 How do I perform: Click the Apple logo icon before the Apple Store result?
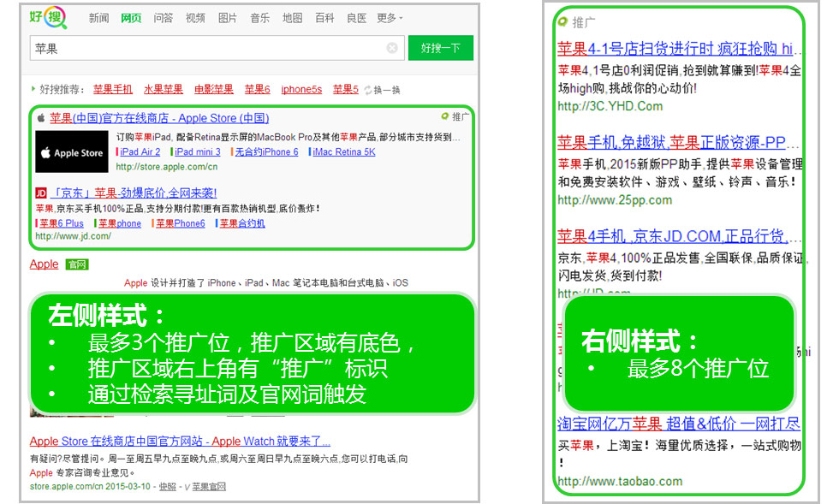41,118
